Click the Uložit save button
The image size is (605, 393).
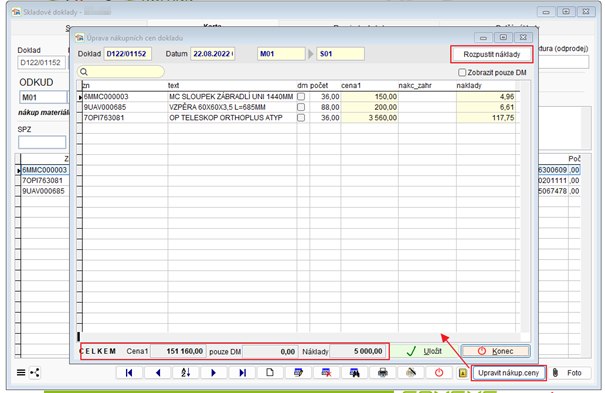[x=425, y=351]
